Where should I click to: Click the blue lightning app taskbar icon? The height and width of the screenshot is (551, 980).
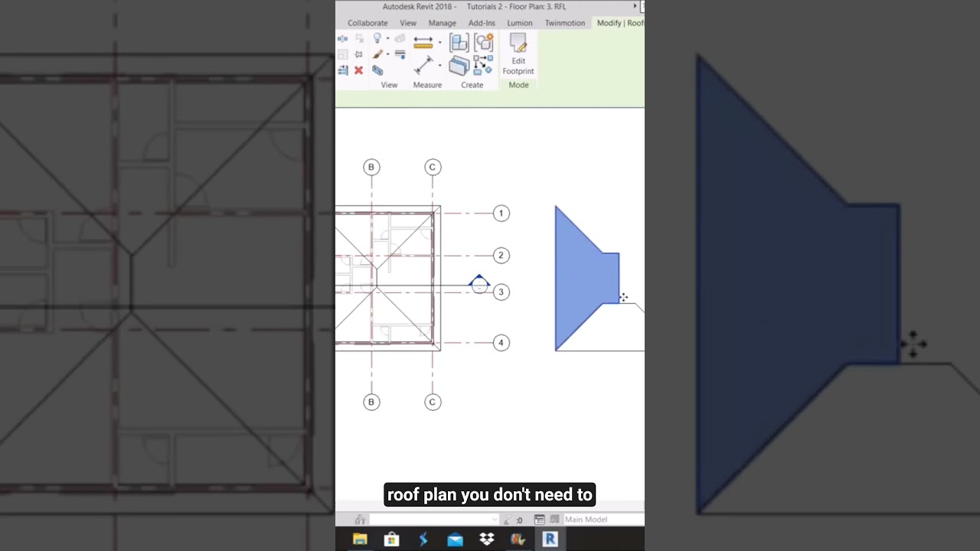(x=423, y=539)
